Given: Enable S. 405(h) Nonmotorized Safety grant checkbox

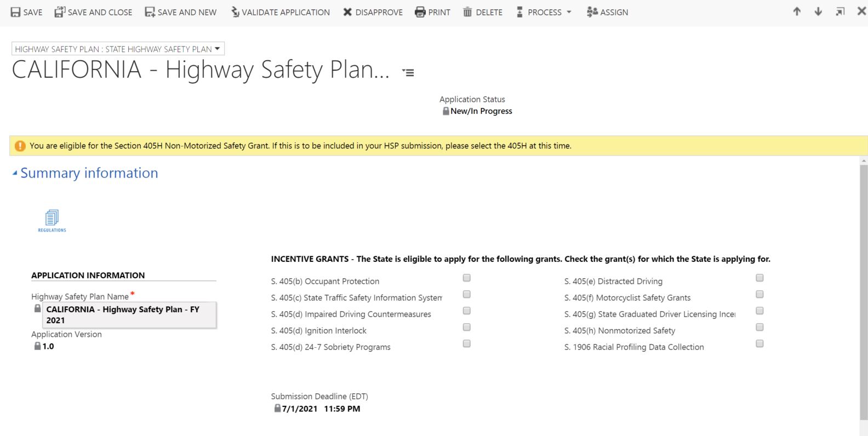Looking at the screenshot, I should (x=759, y=328).
